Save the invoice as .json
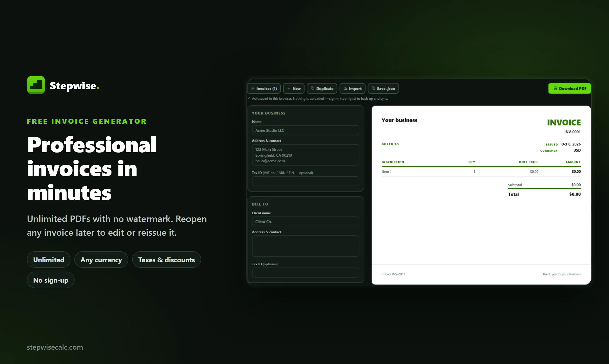609x364 pixels. (383, 89)
